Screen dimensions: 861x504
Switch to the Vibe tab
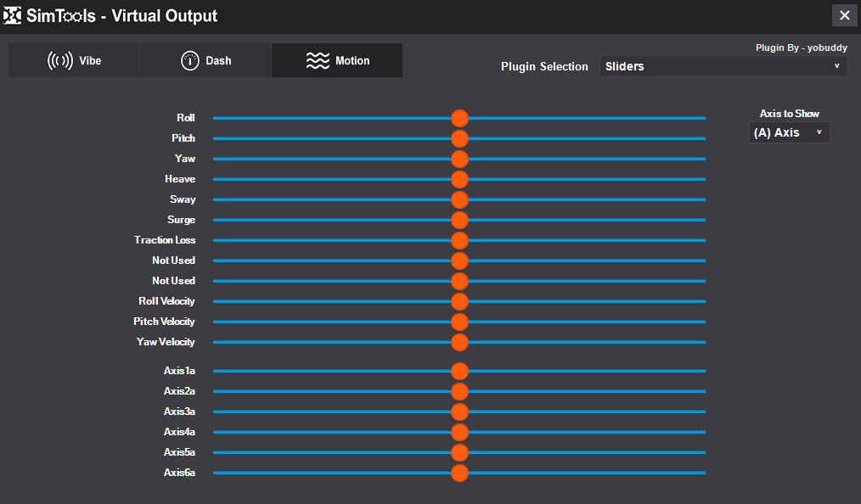[74, 60]
